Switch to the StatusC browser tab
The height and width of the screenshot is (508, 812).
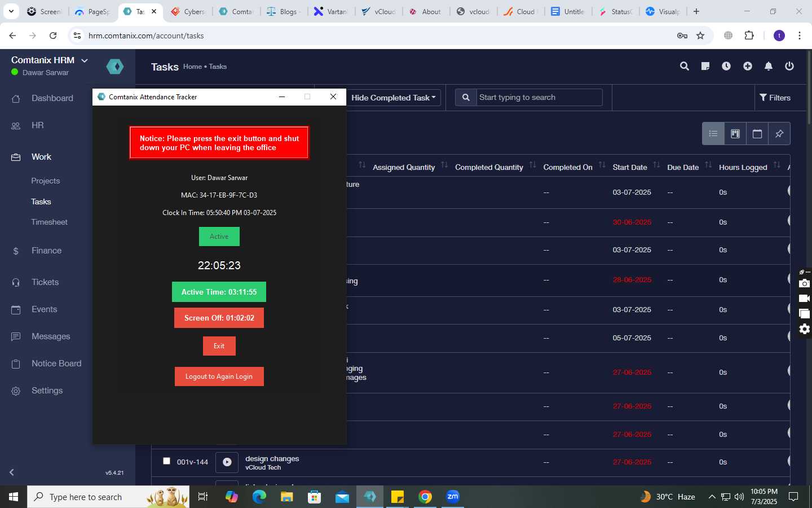click(x=615, y=11)
